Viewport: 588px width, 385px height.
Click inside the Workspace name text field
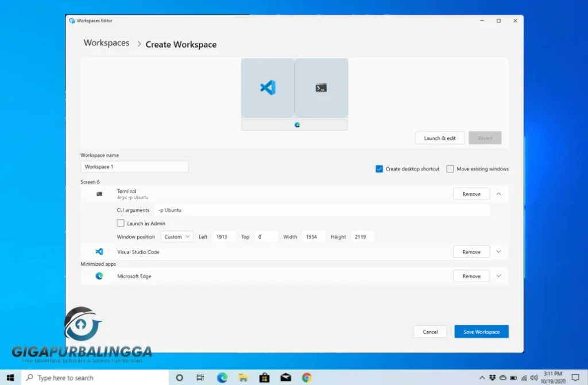tap(134, 166)
